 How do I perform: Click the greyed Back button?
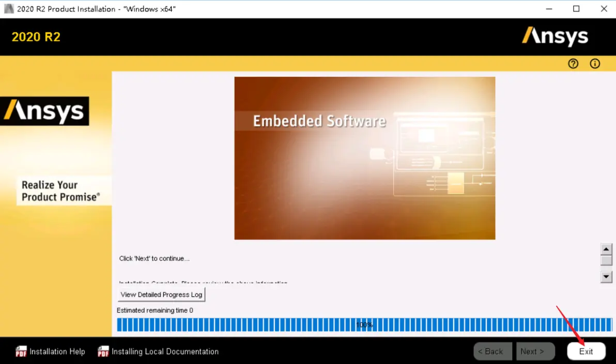pyautogui.click(x=492, y=352)
